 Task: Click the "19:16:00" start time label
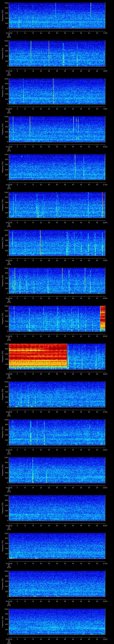9,33
